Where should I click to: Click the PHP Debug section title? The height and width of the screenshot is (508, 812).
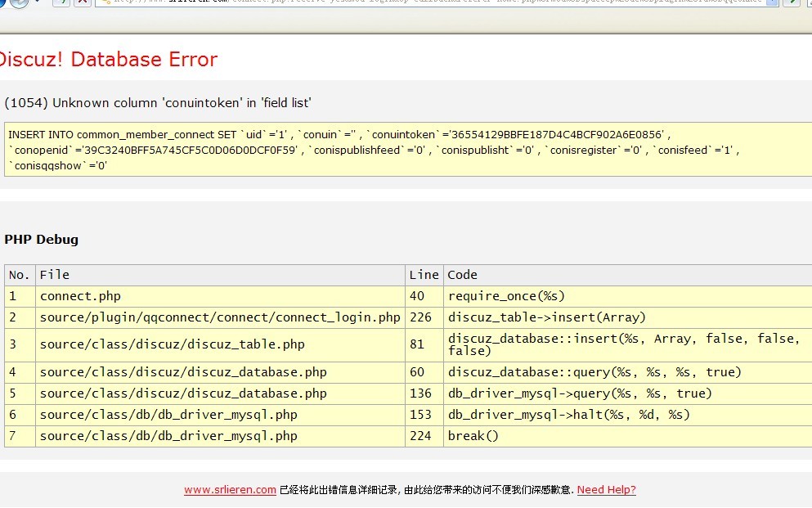[x=42, y=240]
